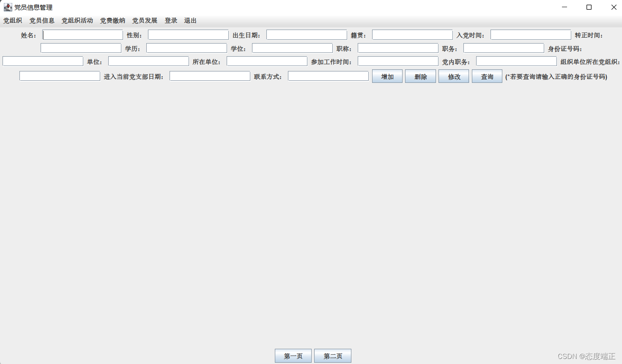
Task: Select the 退出 menu item
Action: point(190,20)
